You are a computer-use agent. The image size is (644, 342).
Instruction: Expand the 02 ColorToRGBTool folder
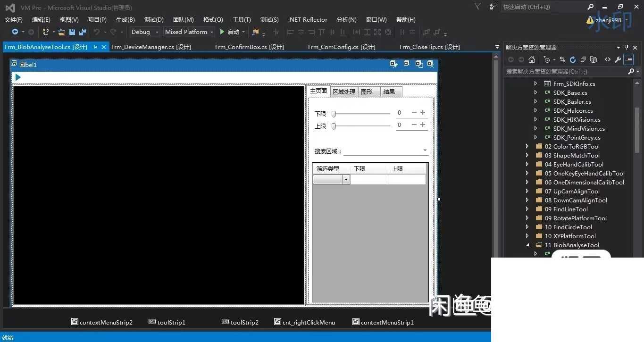point(527,147)
